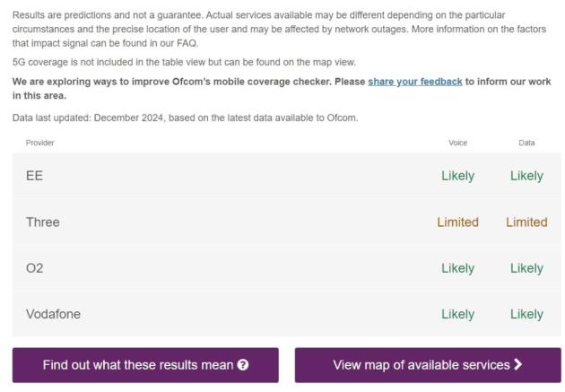Viewport: 565px width, 392px height.
Task: Click EE data 'Likely' status
Action: 526,176
